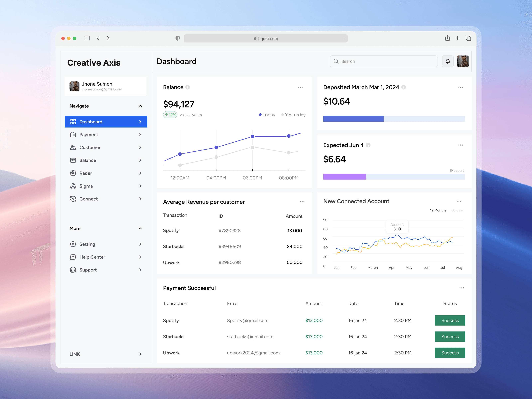Collapse the More section chevron
Image resolution: width=532 pixels, height=399 pixels.
(140, 228)
